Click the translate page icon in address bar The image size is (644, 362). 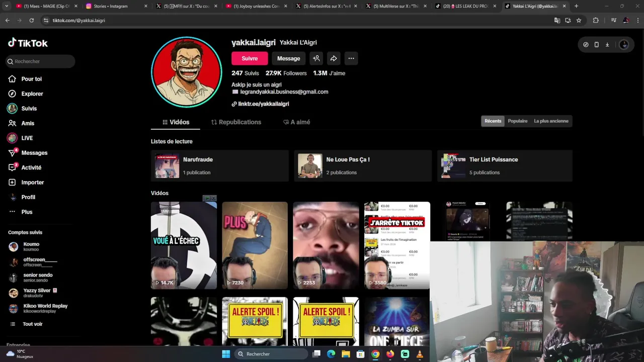[x=557, y=21]
